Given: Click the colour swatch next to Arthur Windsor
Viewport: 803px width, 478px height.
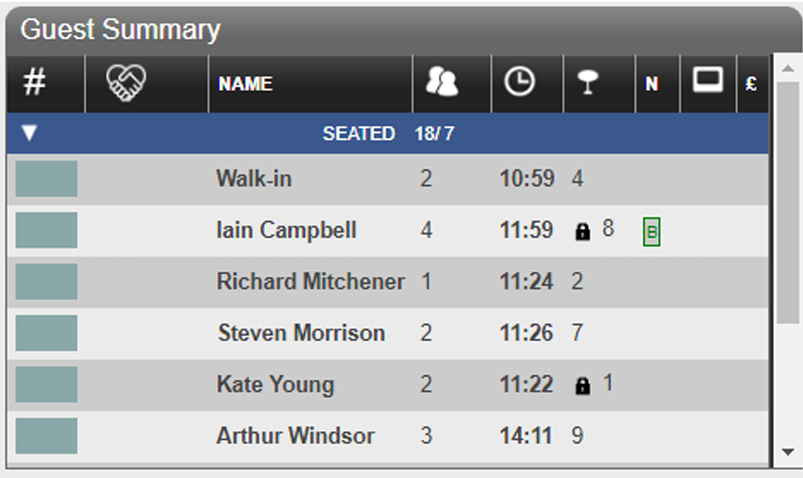Looking at the screenshot, I should 46,436.
